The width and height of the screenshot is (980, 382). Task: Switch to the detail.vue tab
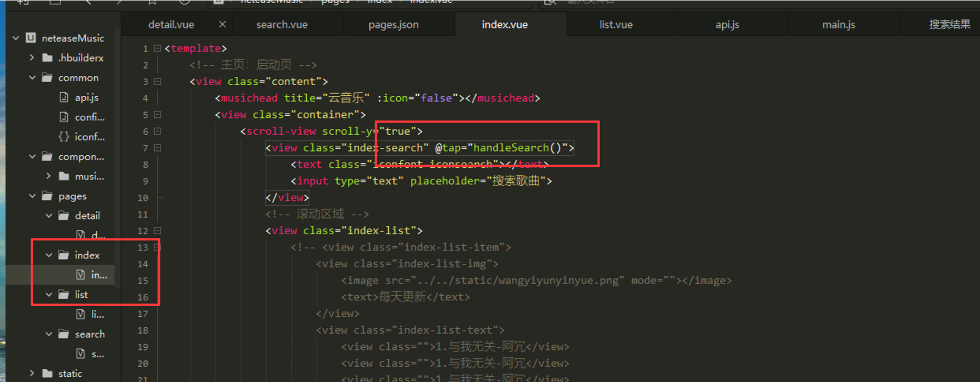click(x=171, y=25)
